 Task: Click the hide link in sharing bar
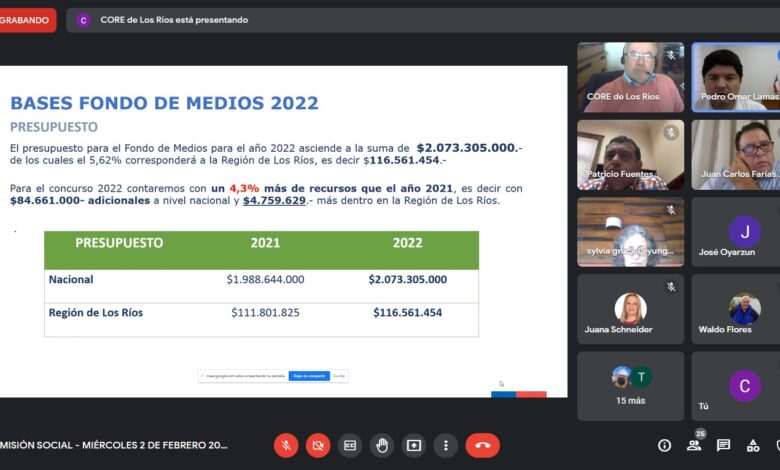click(x=339, y=376)
